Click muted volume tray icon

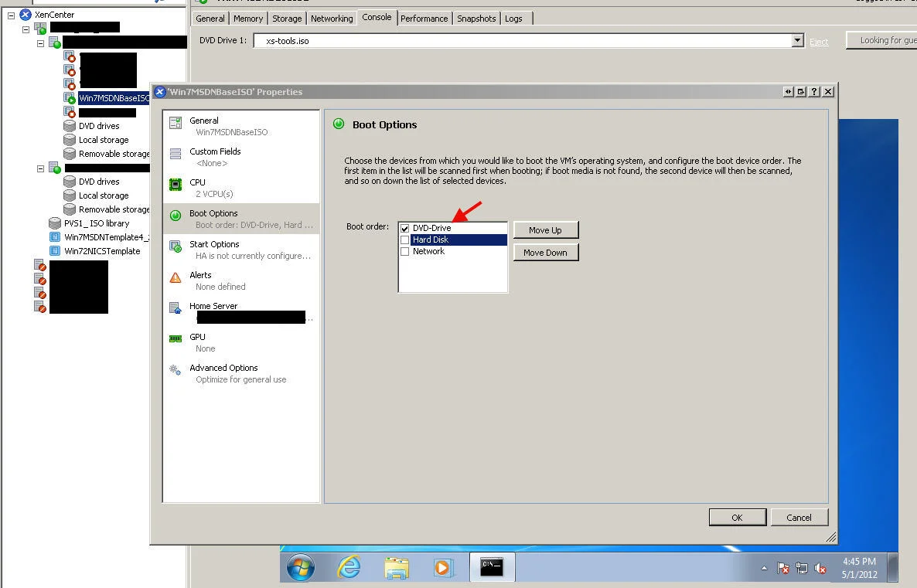pyautogui.click(x=820, y=568)
